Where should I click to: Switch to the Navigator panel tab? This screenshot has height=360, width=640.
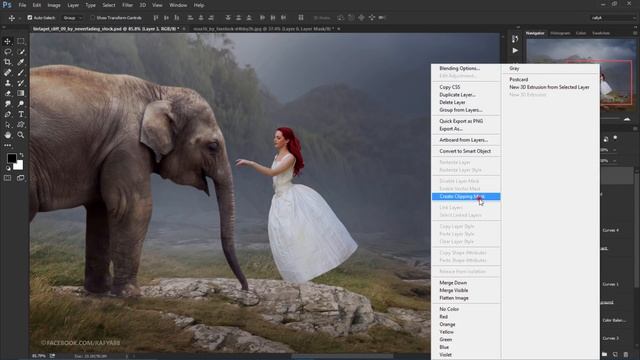[535, 33]
